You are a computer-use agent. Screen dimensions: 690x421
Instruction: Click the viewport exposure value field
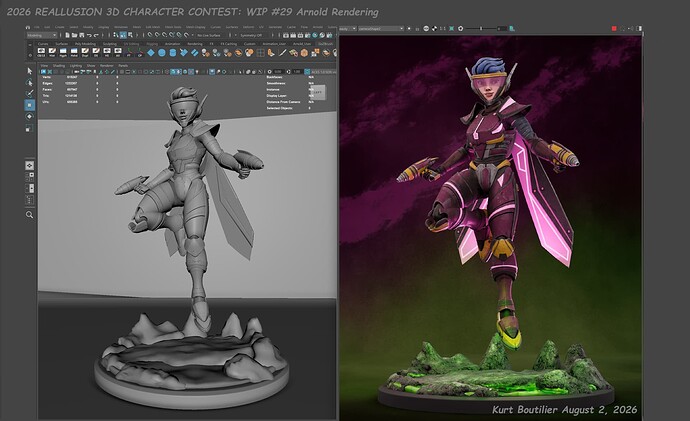click(x=278, y=71)
